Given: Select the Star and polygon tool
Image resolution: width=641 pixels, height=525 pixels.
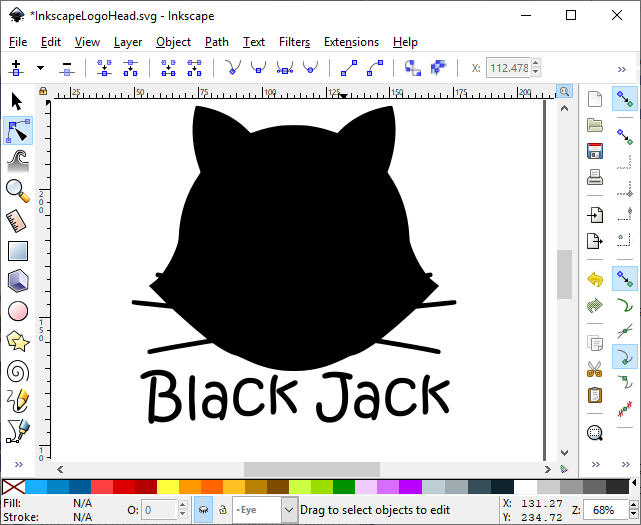Looking at the screenshot, I should 18,341.
